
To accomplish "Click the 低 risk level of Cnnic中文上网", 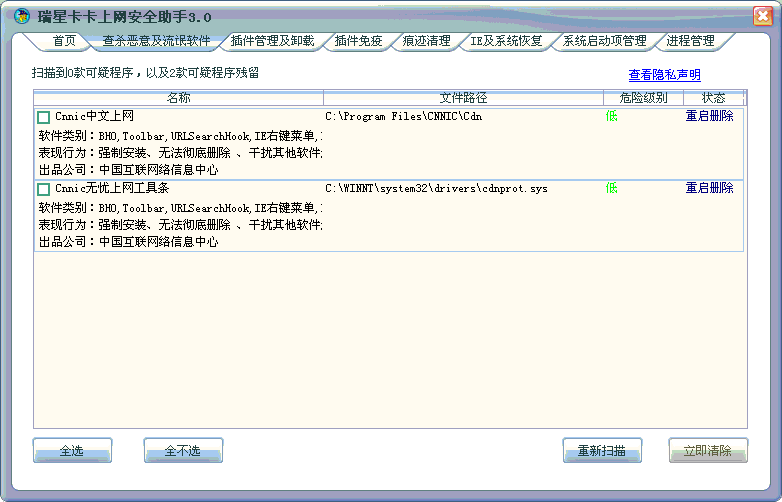I will click(611, 116).
